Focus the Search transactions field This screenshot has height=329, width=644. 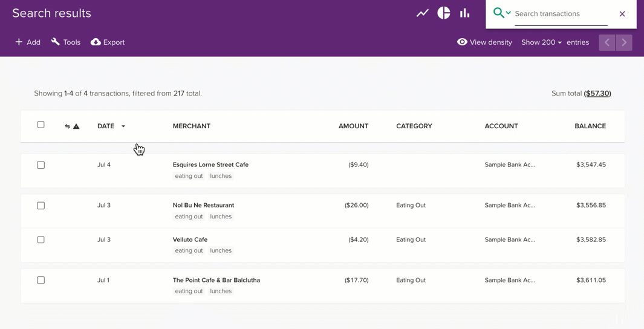pyautogui.click(x=561, y=14)
